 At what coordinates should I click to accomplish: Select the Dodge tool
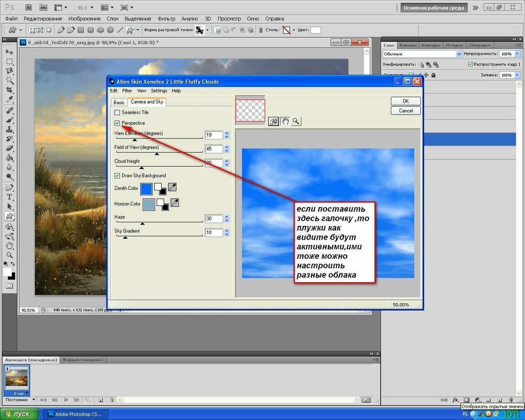[10, 177]
